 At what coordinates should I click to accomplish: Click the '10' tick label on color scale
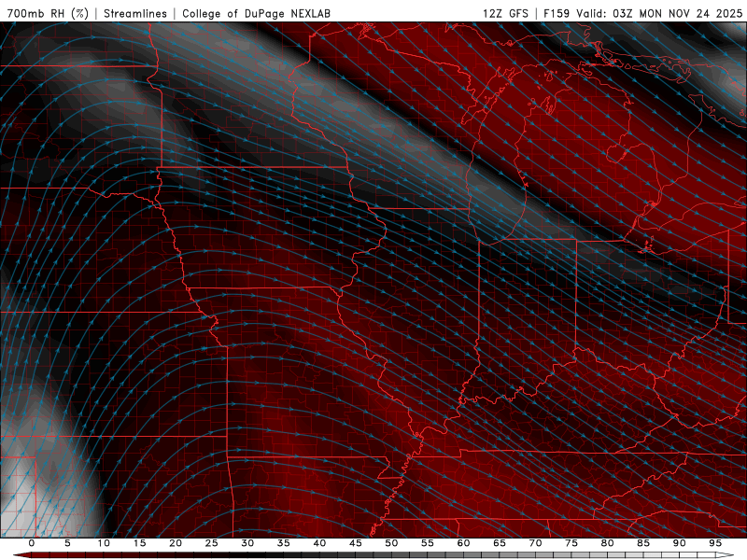point(104,543)
